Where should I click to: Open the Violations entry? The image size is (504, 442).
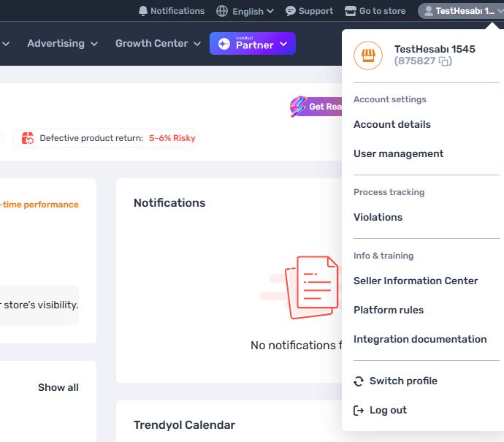(x=378, y=217)
